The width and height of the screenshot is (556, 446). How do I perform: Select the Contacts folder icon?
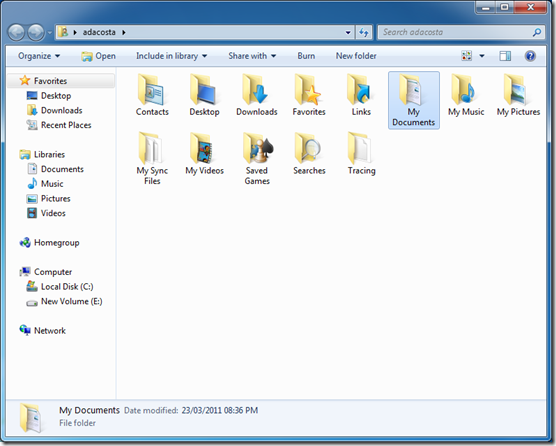152,90
